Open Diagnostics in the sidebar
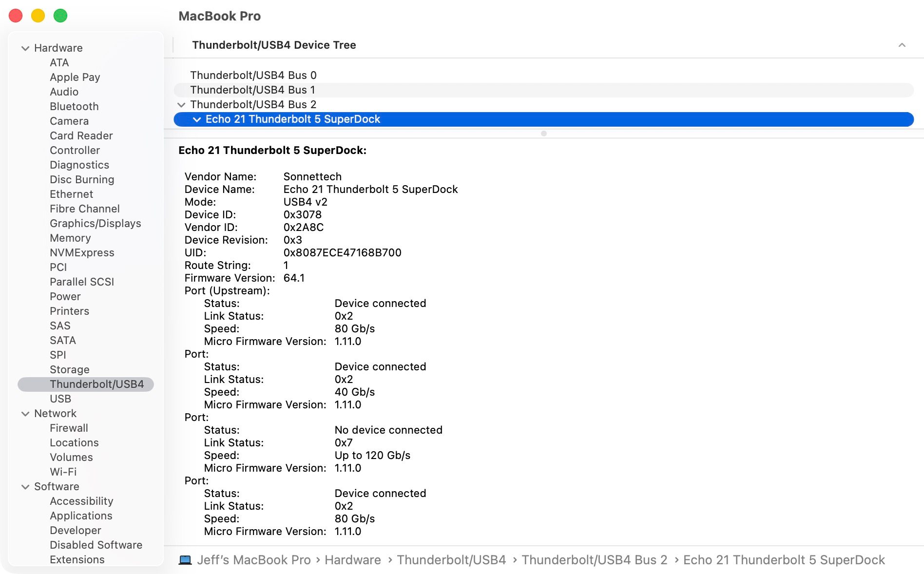 click(79, 165)
